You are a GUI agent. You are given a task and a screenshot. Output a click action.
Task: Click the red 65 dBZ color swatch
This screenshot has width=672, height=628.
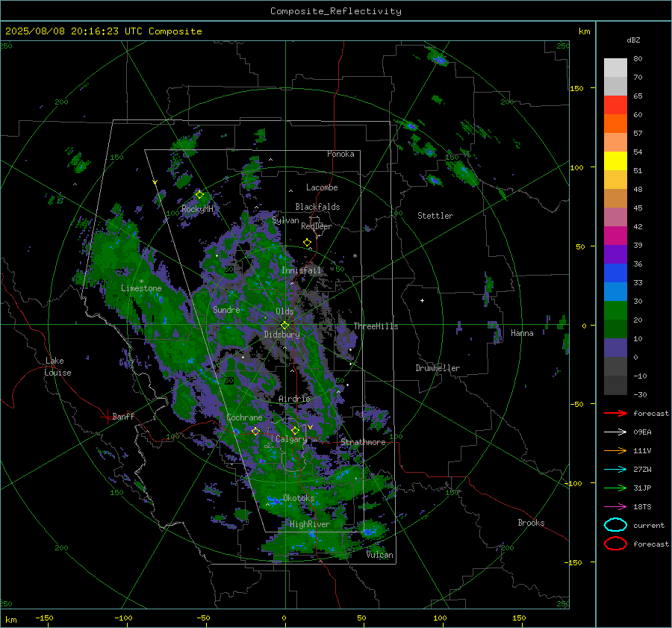pyautogui.click(x=615, y=105)
